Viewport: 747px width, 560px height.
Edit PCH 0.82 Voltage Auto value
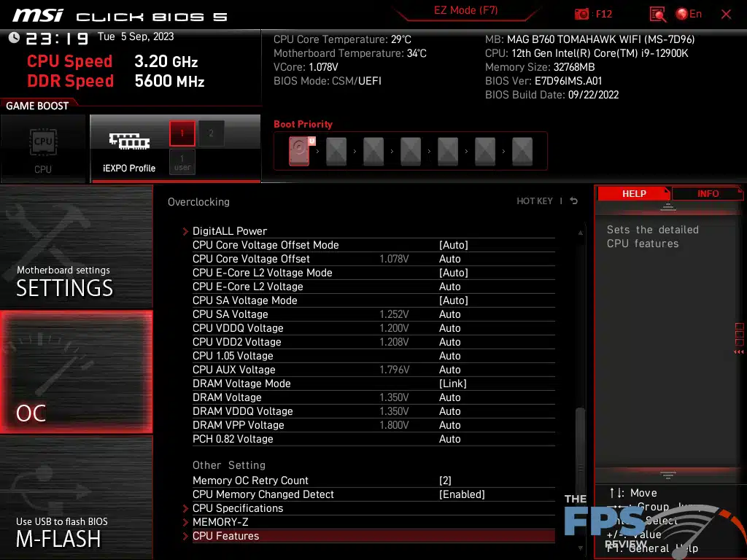tap(449, 438)
